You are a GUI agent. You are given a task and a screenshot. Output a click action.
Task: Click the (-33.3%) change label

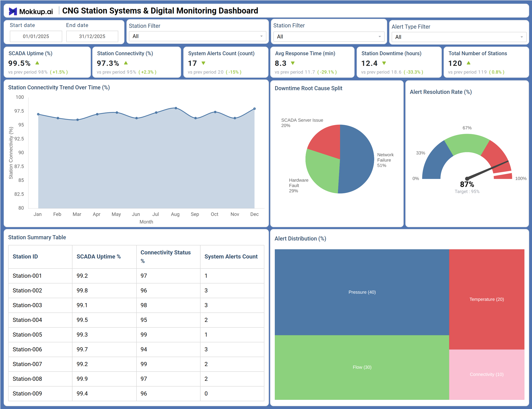pyautogui.click(x=413, y=72)
